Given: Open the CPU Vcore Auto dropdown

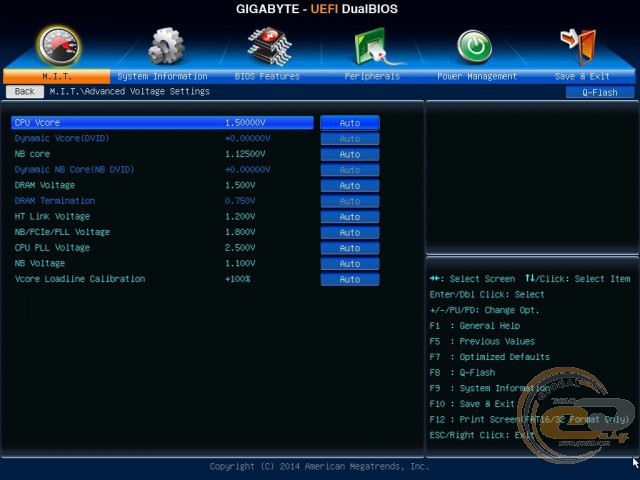Looking at the screenshot, I should click(350, 123).
